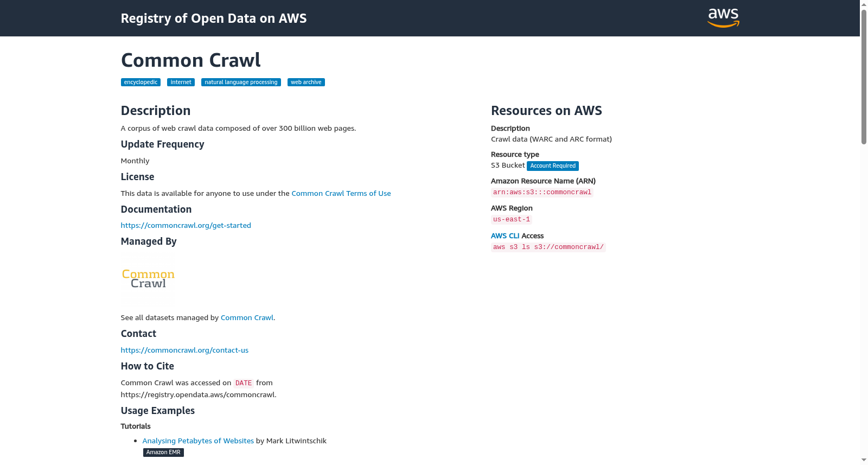Click the ARN code arn:aws:s3:::commoncrawl
The width and height of the screenshot is (868, 465).
[x=542, y=193]
